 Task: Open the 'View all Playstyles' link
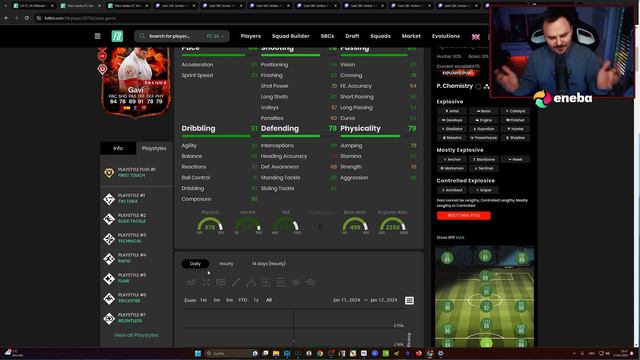click(x=136, y=335)
